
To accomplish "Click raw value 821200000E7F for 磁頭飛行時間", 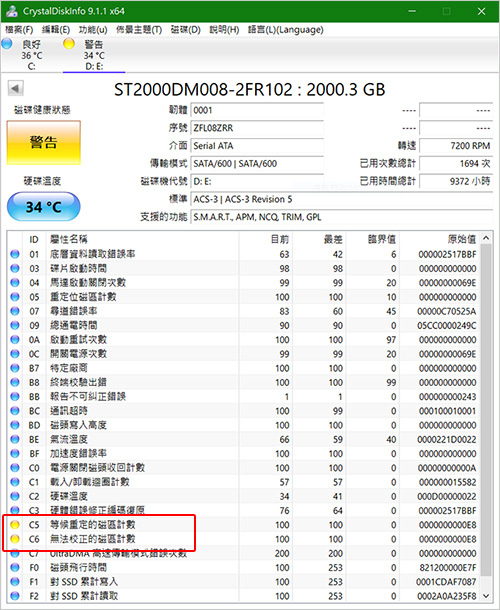I will [x=447, y=568].
